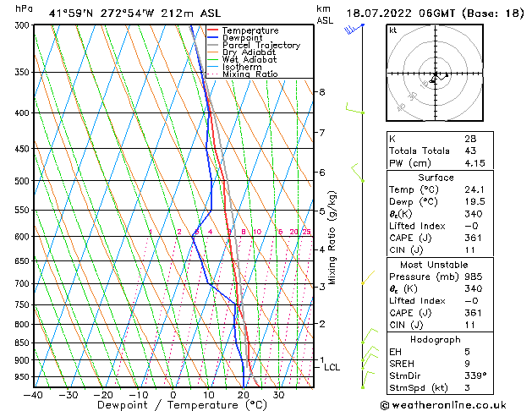This screenshot has width=532, height=411.
Task: Click the weatheronline.co.uk copyright link
Action: point(443,405)
